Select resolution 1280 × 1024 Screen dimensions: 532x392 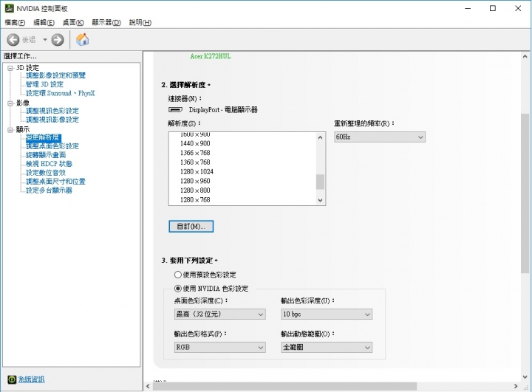tap(197, 171)
